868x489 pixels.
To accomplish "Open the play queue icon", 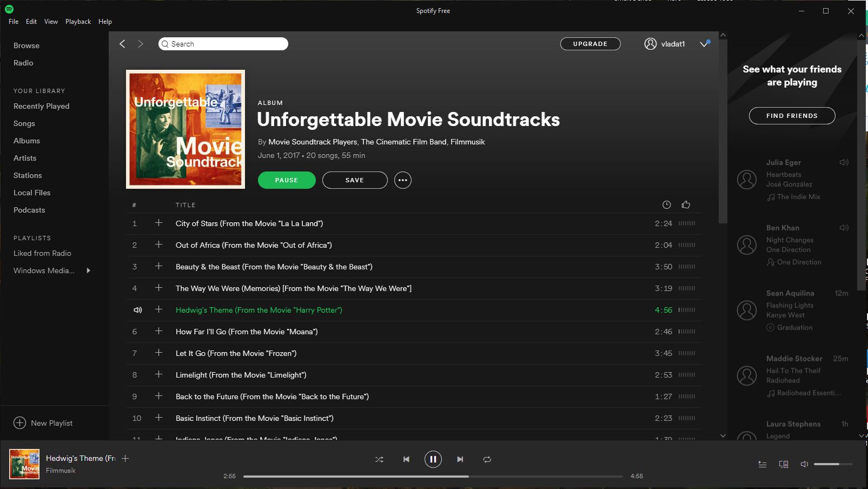I will coord(763,464).
